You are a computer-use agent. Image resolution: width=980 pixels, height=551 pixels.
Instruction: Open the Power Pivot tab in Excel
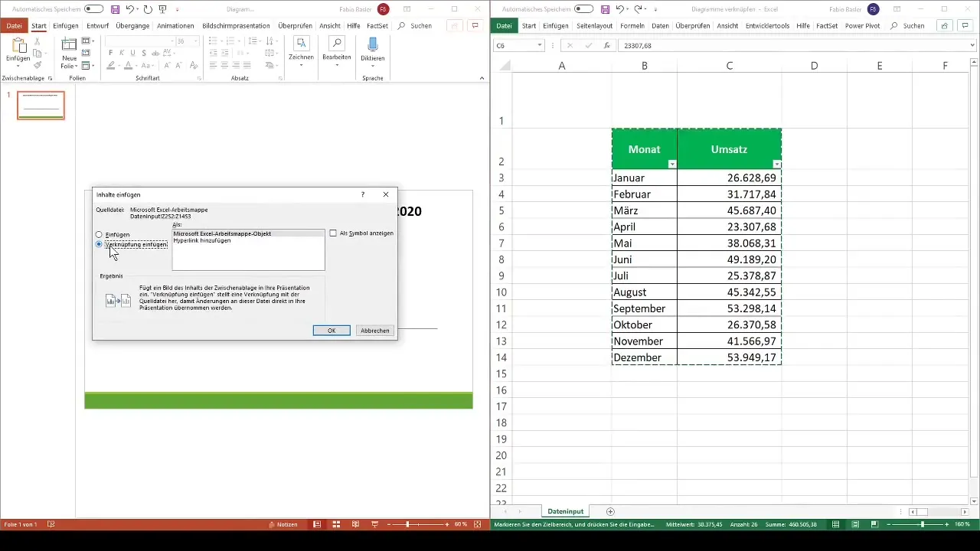[x=863, y=25]
